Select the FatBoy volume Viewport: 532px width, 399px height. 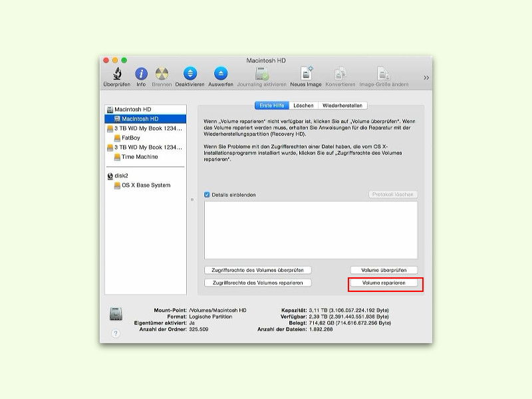[146, 138]
